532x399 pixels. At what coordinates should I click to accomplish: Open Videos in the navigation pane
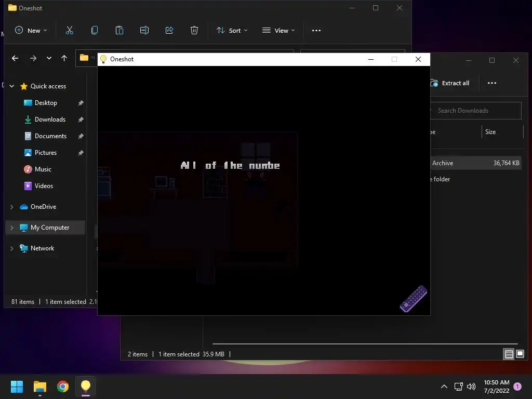point(44,186)
